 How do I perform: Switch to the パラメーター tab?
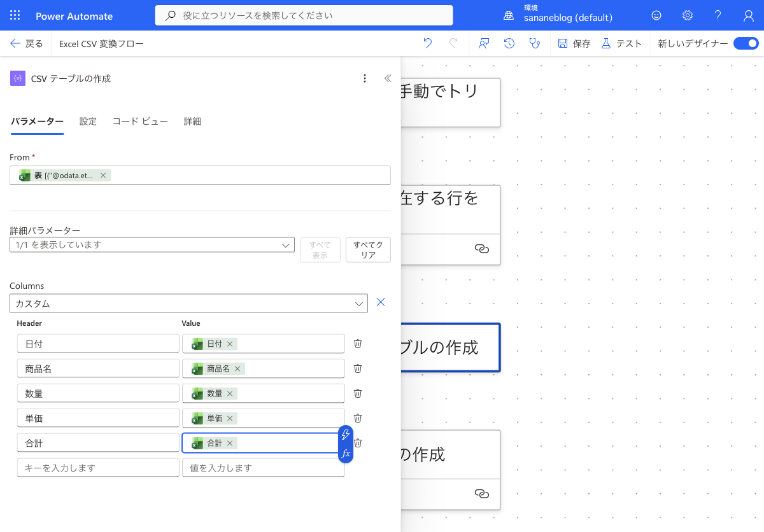click(37, 122)
